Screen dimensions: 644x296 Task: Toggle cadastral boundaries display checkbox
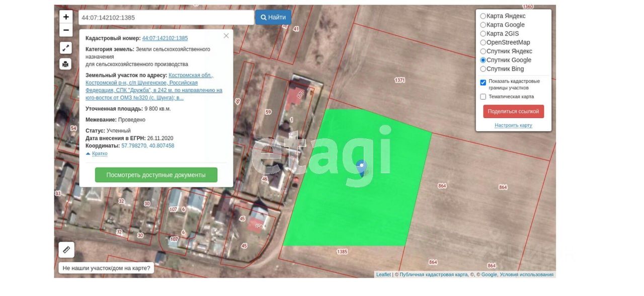click(x=483, y=83)
